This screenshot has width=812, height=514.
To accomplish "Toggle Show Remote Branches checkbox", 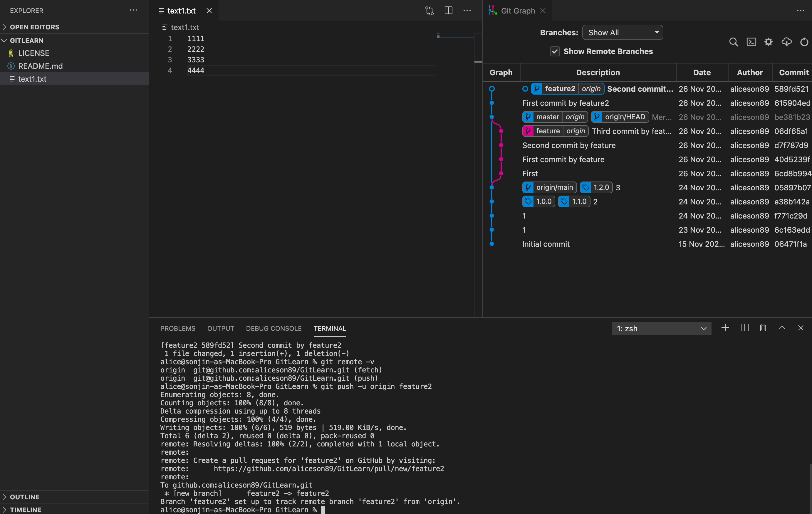I will coord(555,52).
